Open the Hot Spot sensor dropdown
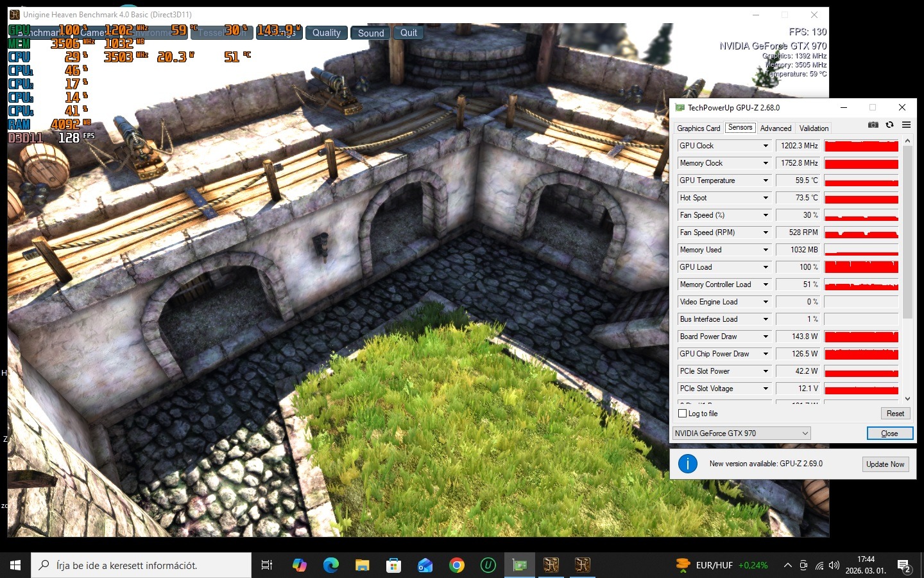This screenshot has height=578, width=924. [x=766, y=198]
